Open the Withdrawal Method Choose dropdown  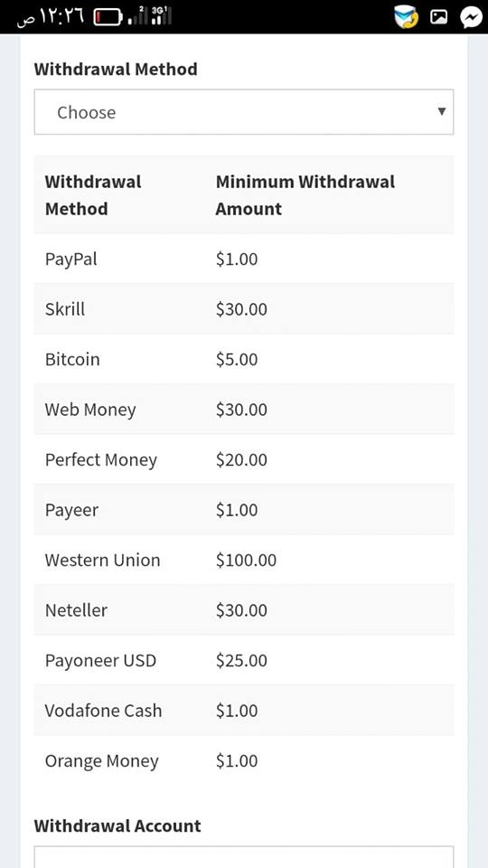coord(244,112)
